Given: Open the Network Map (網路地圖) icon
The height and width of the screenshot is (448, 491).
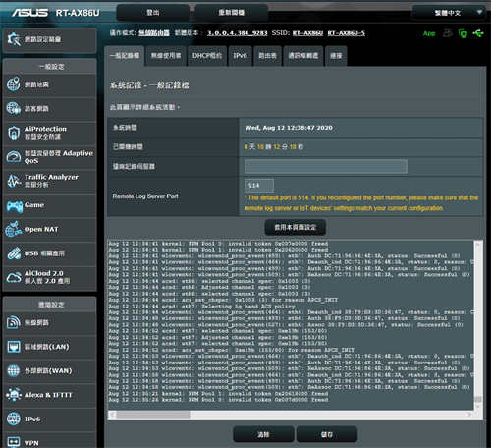Looking at the screenshot, I should pos(14,84).
